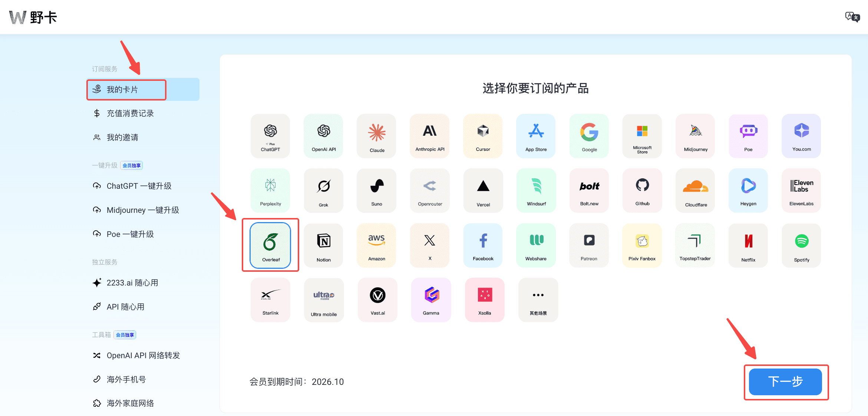Pick the Facebook product card
The height and width of the screenshot is (416, 868).
point(483,245)
